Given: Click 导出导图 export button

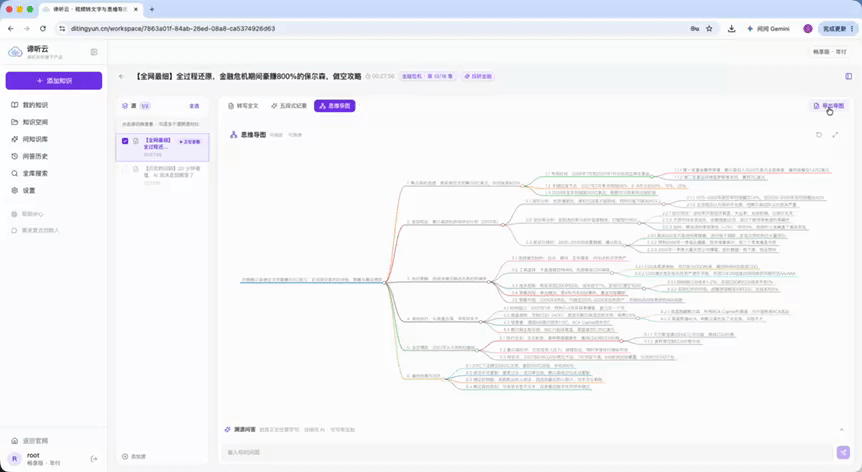Looking at the screenshot, I should coord(828,106).
